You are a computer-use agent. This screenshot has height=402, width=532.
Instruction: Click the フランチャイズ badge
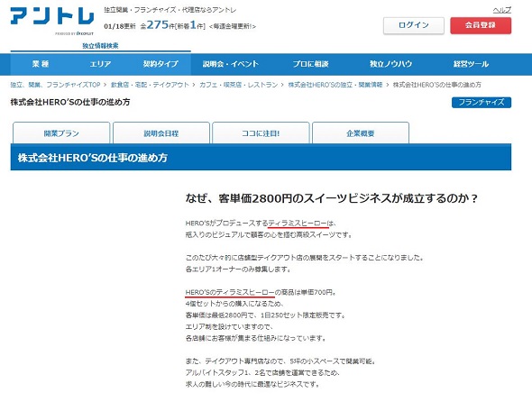[x=482, y=102]
